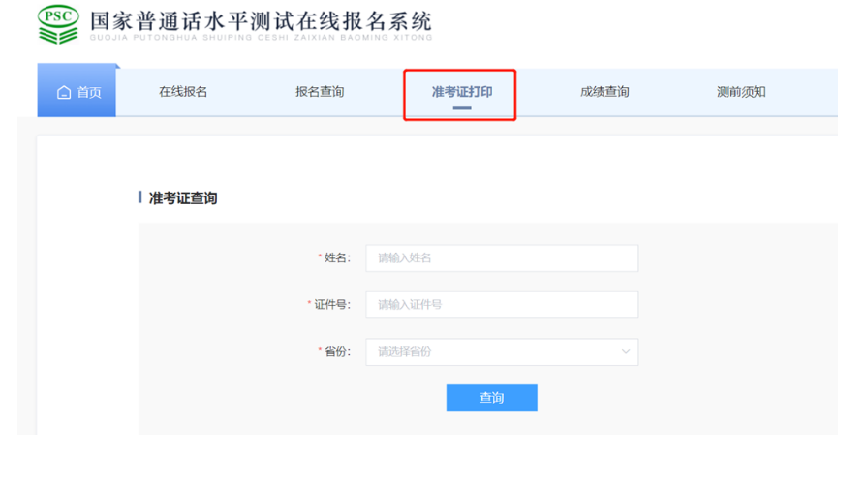Focus the 姓名 name input field
Screen dimensions: 868x482
pos(502,258)
